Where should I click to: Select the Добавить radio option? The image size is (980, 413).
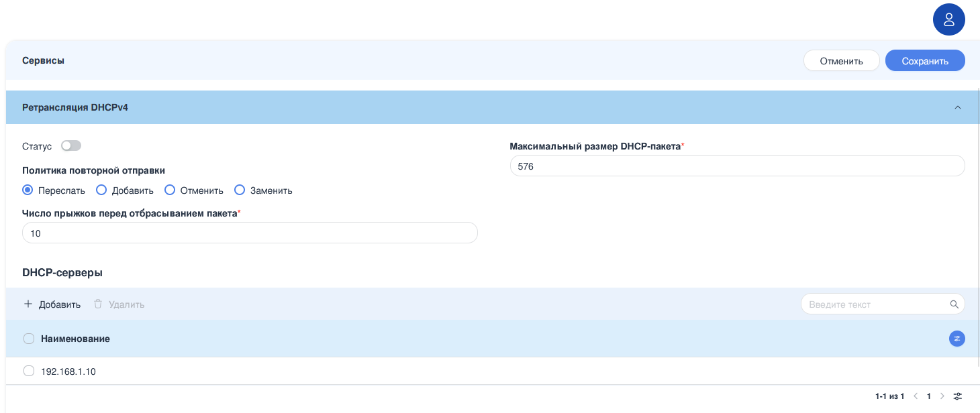101,190
